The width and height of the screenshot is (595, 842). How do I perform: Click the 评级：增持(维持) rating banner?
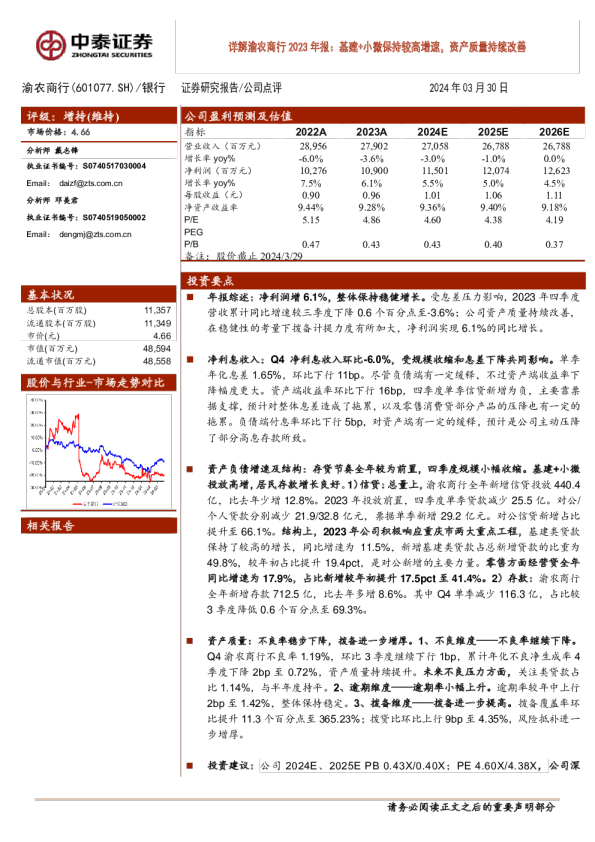[x=99, y=116]
